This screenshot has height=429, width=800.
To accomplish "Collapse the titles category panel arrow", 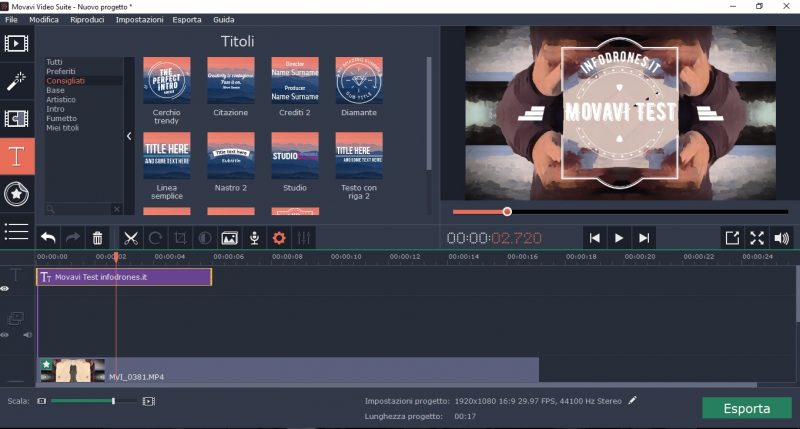I will 129,136.
